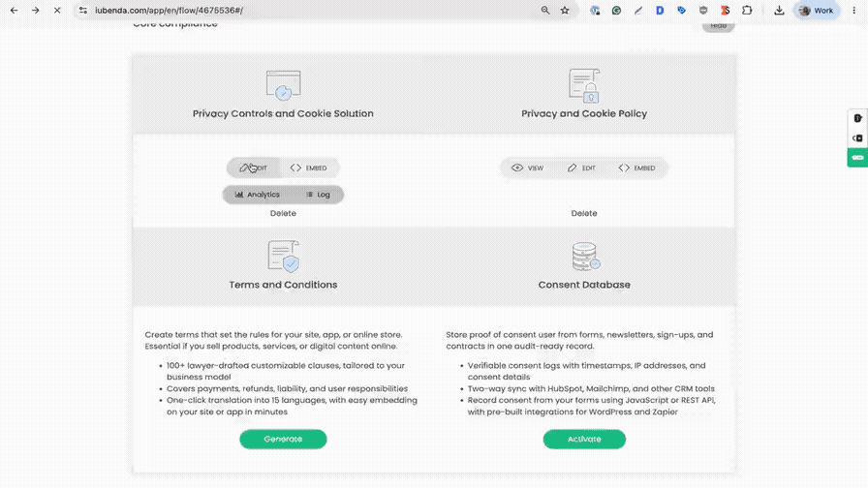Click the cookie browser window illustration icon

click(284, 86)
